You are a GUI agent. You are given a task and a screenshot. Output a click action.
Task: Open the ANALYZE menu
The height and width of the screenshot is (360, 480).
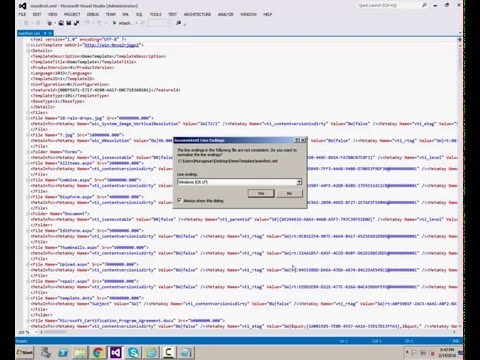coord(226,14)
